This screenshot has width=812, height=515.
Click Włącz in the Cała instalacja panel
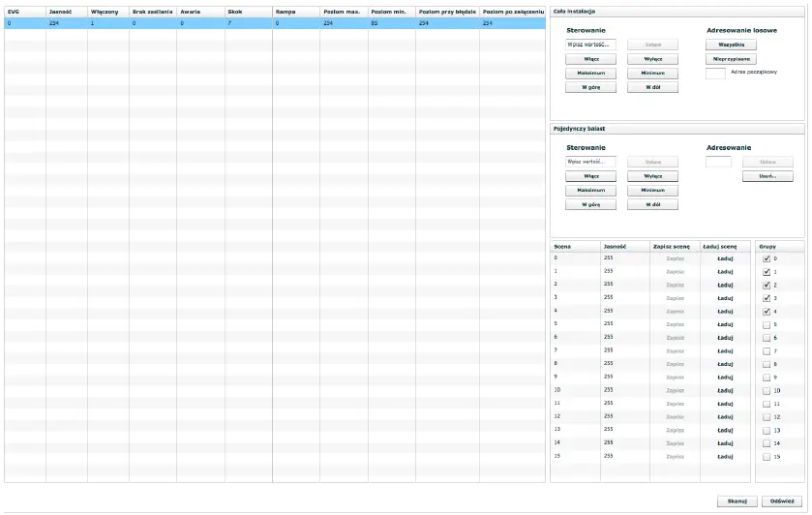pyautogui.click(x=590, y=59)
